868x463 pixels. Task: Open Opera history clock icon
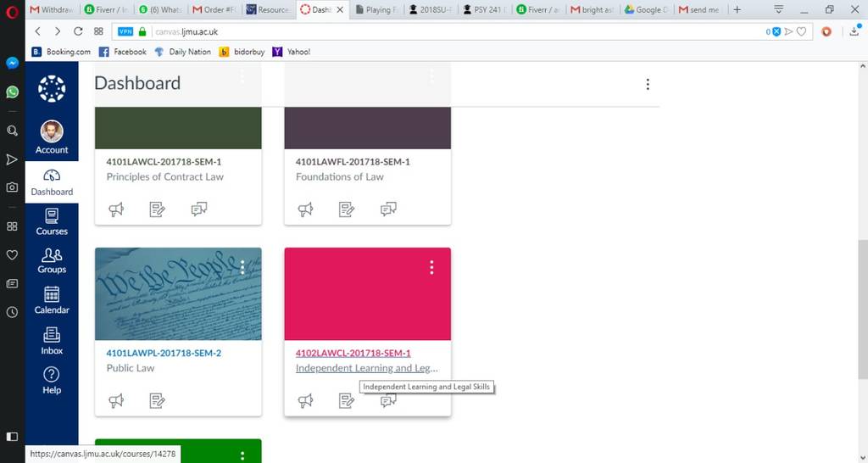tap(12, 312)
